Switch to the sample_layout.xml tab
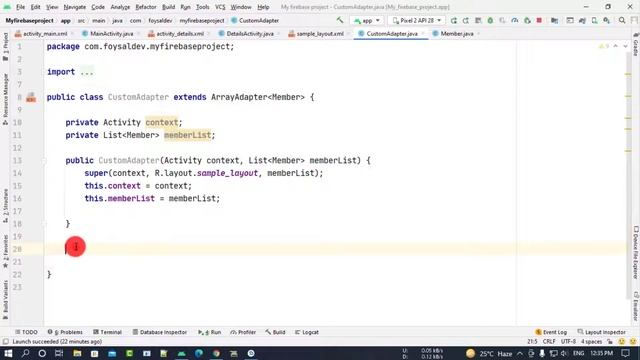The width and height of the screenshot is (640, 360). (320, 34)
